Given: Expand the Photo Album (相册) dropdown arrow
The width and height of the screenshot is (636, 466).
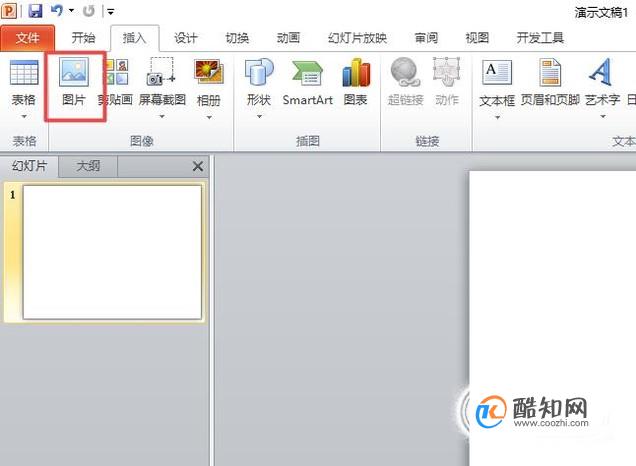Looking at the screenshot, I should click(x=209, y=117).
